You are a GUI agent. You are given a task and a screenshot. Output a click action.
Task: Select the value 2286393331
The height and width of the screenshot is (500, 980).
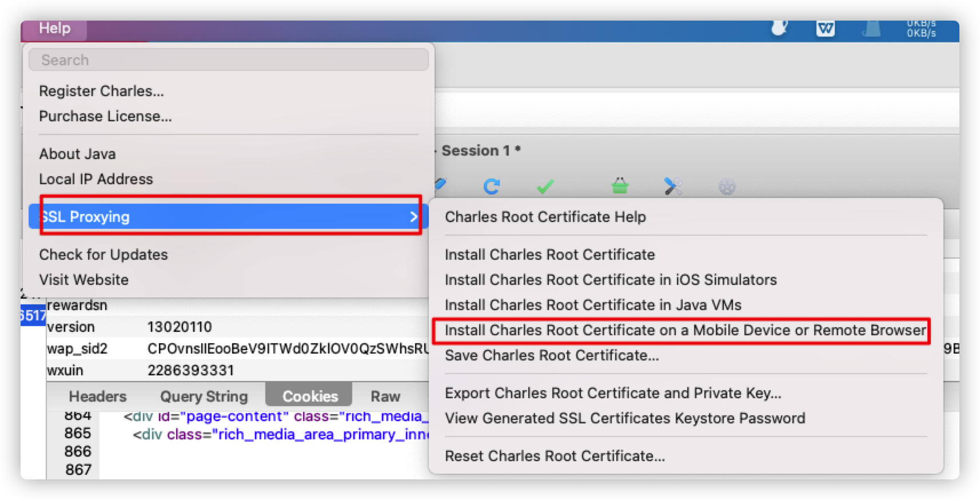pos(190,371)
